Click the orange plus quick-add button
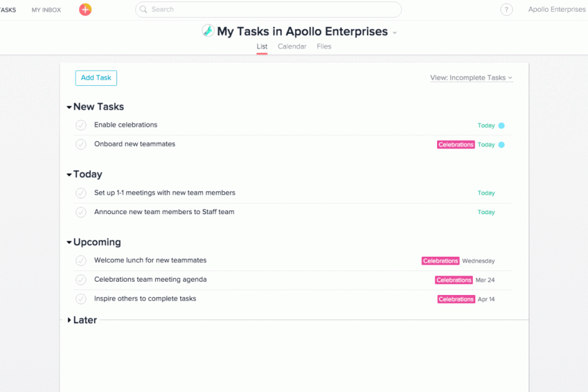The width and height of the screenshot is (588, 392). click(x=85, y=9)
